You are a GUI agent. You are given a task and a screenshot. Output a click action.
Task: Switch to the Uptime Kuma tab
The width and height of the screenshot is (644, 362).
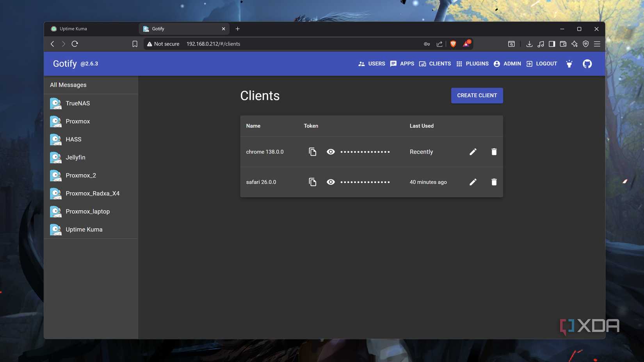pos(73,29)
